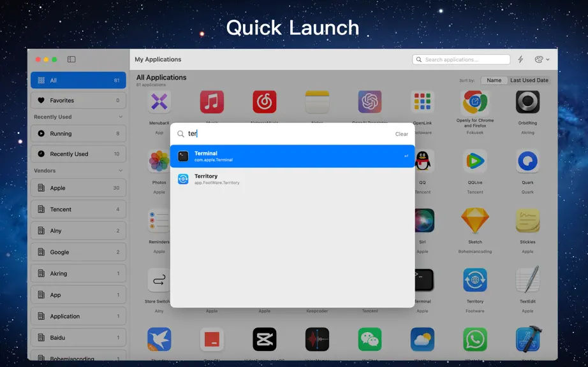Filter by Tencent vendor
588x367 pixels.
click(78, 210)
